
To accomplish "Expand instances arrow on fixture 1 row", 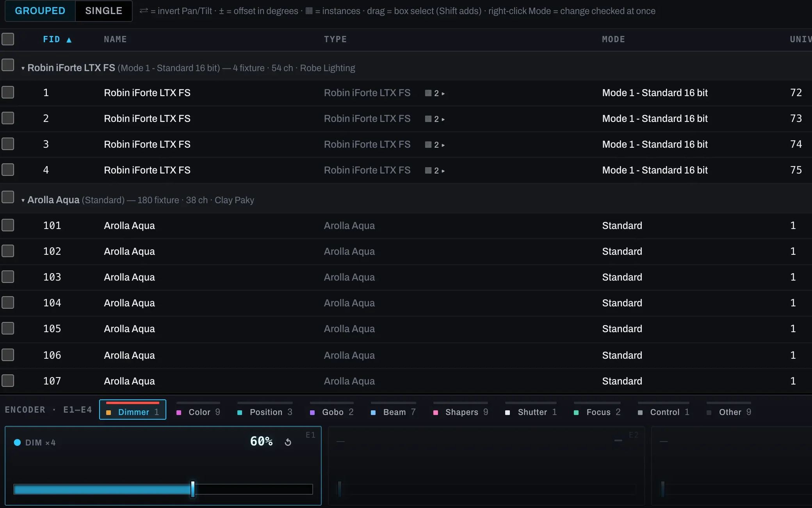I will point(443,93).
